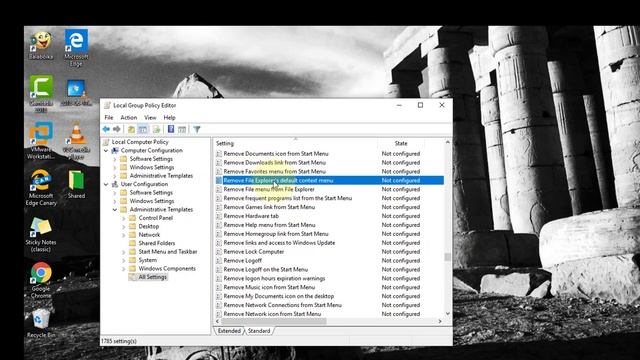Viewport: 640px width, 360px height.
Task: Click the Filter funnel toolbar icon
Action: pyautogui.click(x=197, y=129)
